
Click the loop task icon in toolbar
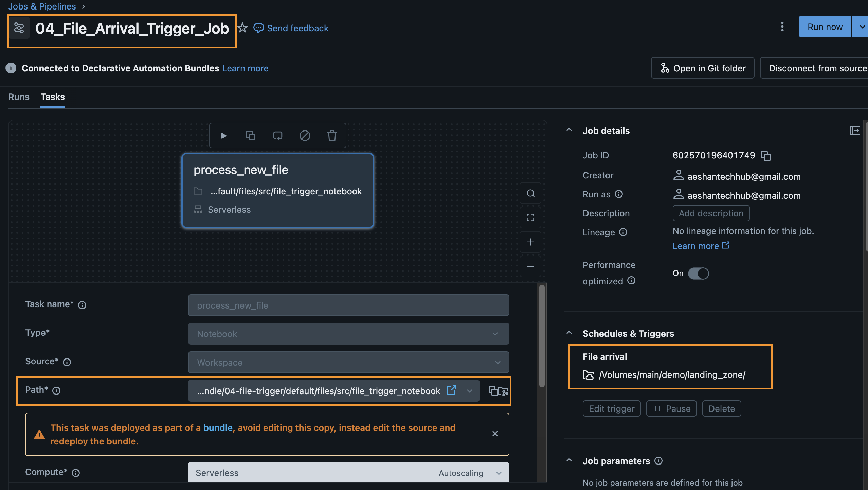pos(278,136)
